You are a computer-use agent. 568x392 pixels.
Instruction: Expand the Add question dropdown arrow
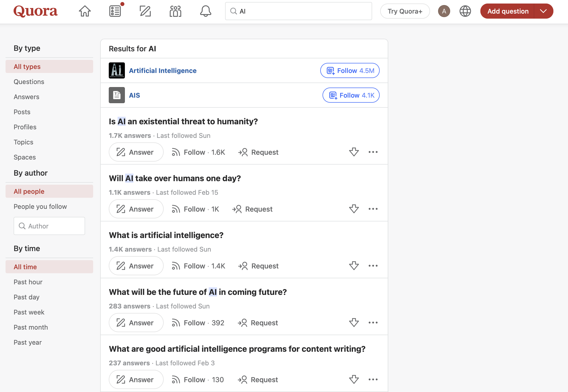[543, 11]
